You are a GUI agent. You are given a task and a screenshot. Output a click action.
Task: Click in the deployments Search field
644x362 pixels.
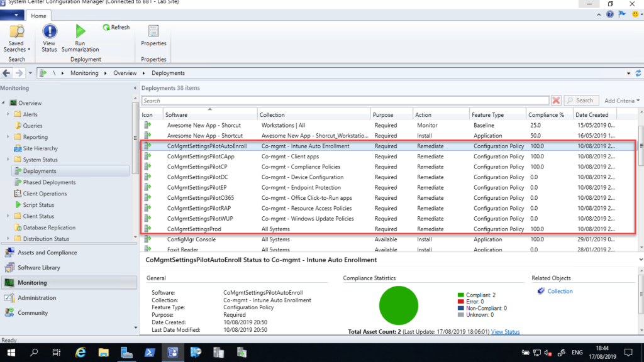345,101
